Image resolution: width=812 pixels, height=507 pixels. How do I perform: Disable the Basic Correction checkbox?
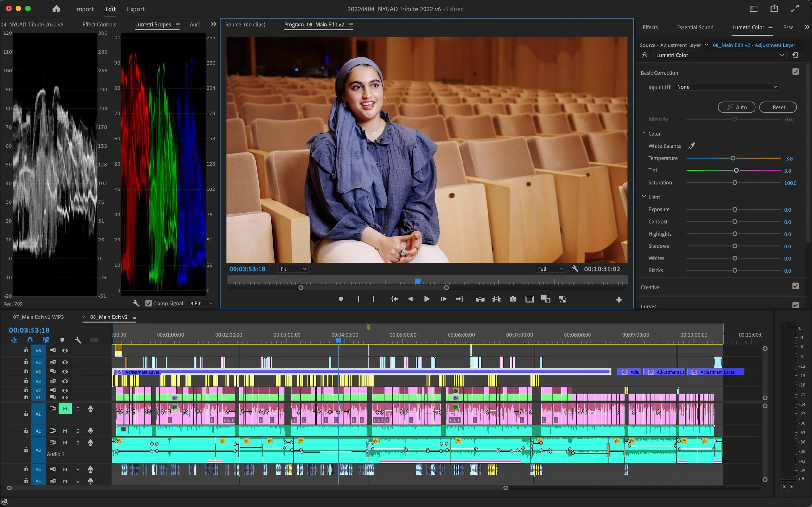tap(795, 72)
